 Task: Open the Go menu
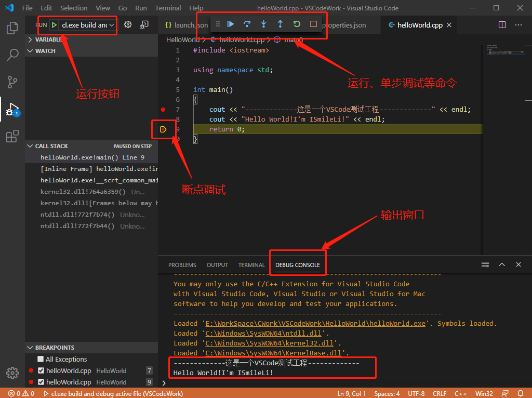click(x=123, y=8)
